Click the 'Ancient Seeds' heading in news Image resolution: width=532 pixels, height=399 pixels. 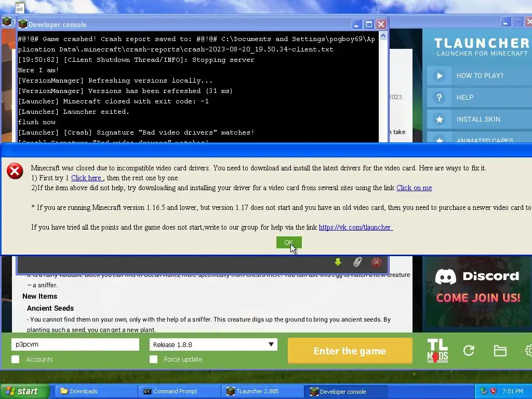(50, 308)
